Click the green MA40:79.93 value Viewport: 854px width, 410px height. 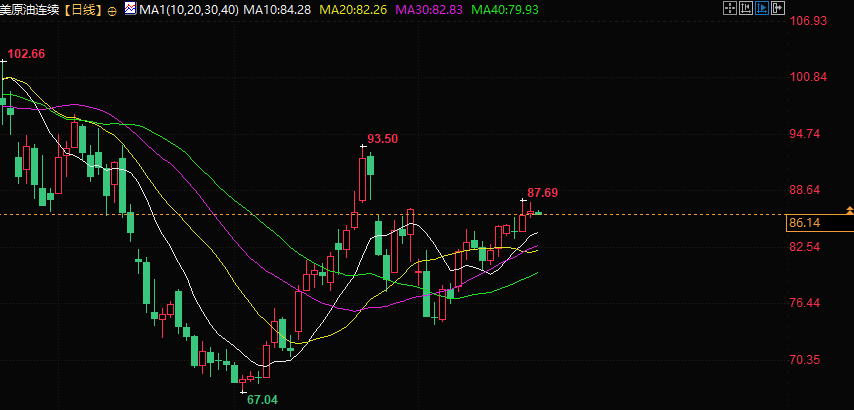505,9
